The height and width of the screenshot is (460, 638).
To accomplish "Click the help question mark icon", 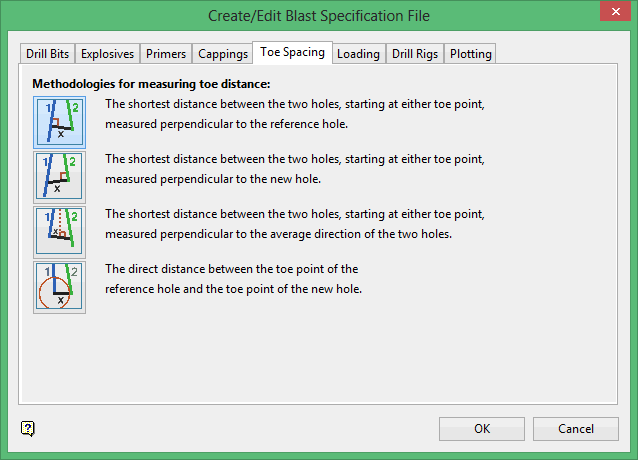I will pos(28,429).
